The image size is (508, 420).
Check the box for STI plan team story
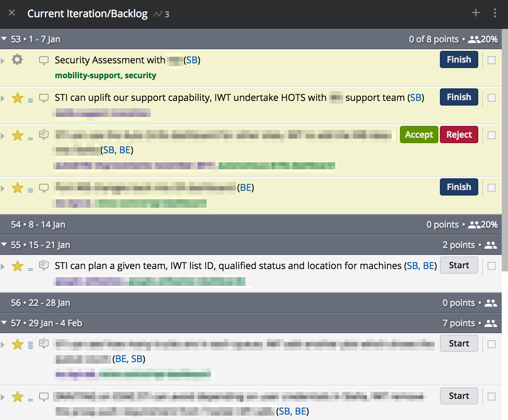(x=492, y=266)
